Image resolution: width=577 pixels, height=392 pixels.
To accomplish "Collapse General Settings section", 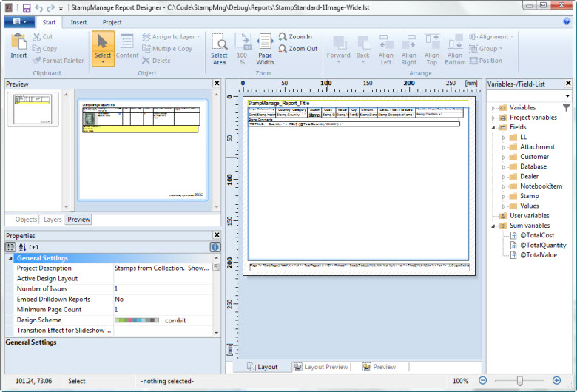I will [x=10, y=258].
